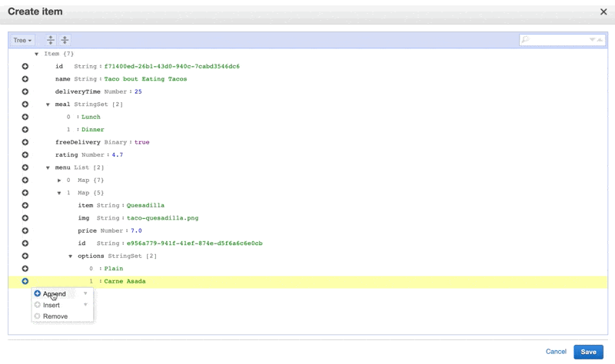This screenshot has height=364, width=615.
Task: Edit the option value Carne Asada
Action: (125, 281)
